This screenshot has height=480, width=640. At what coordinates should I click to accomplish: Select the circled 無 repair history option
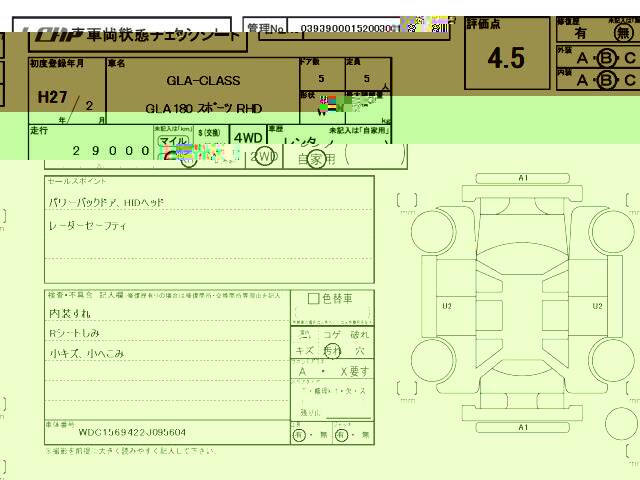pyautogui.click(x=623, y=33)
